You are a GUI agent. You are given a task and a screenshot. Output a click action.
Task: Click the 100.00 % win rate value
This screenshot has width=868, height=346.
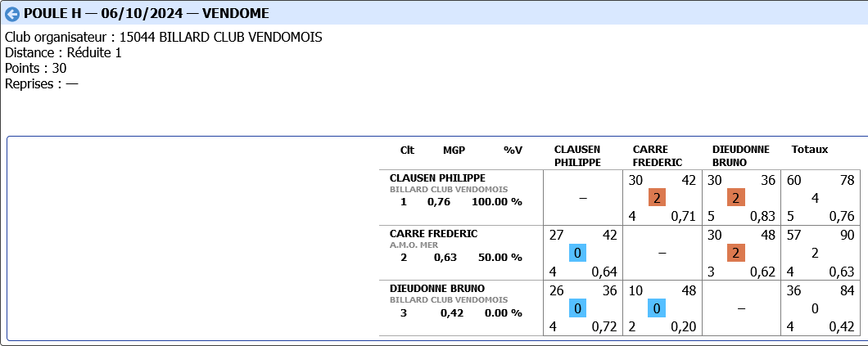(x=496, y=202)
